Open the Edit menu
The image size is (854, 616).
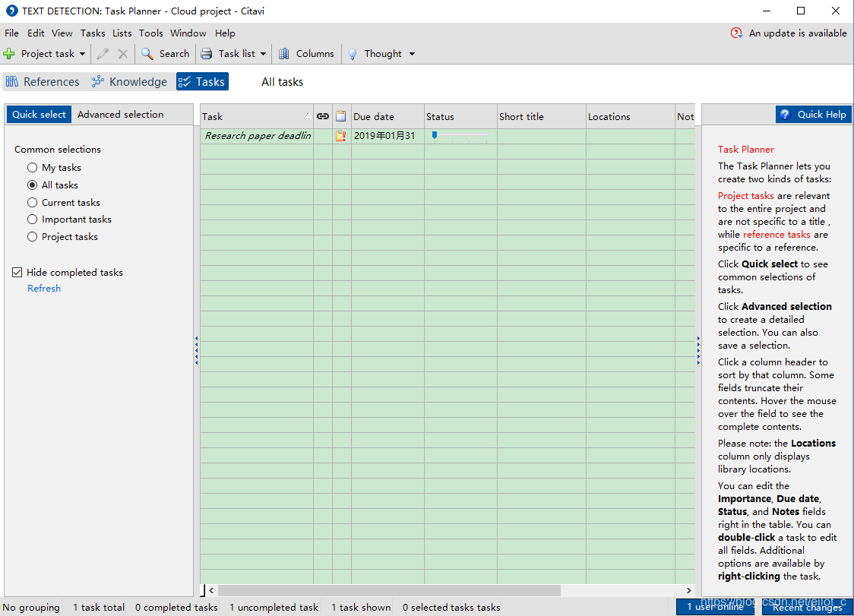click(36, 33)
